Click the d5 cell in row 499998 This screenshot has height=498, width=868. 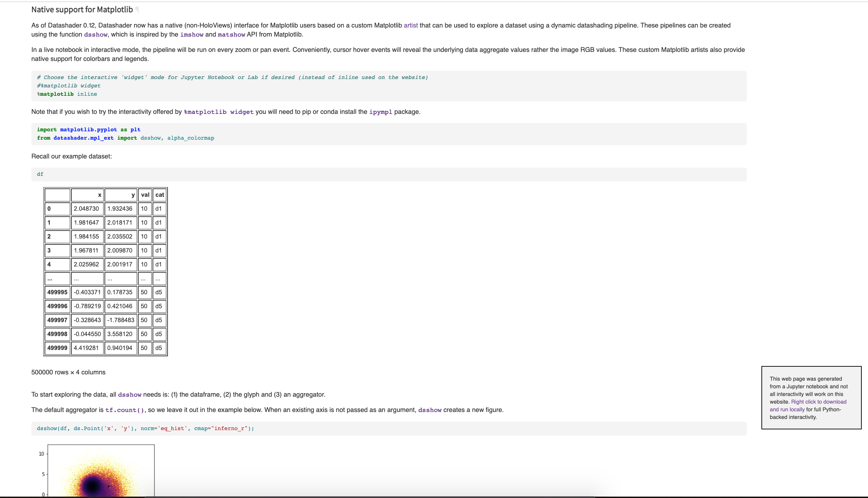pos(158,334)
